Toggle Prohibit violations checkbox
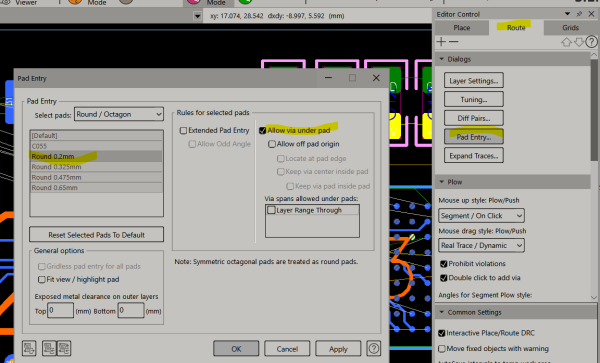Viewport: 600px width, 363px height. 443,264
